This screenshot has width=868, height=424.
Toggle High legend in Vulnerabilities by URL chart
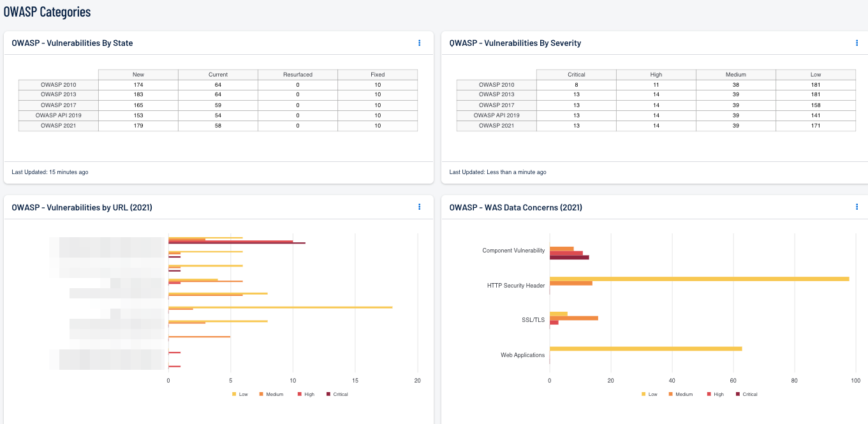pyautogui.click(x=306, y=394)
